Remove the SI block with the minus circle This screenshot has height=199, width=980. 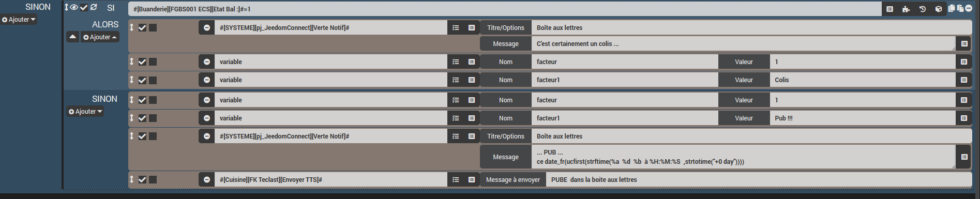click(969, 8)
